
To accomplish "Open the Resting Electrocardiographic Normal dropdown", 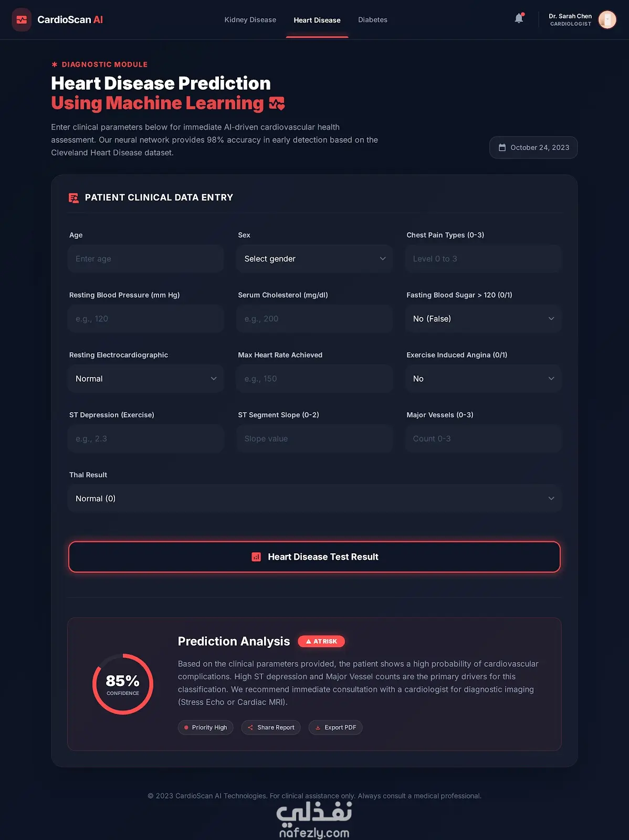I will pos(146,379).
